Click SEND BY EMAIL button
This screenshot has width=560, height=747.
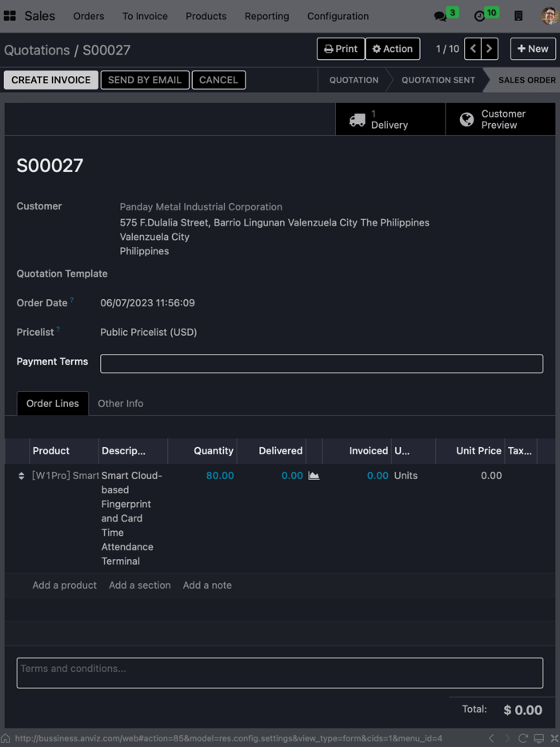145,80
